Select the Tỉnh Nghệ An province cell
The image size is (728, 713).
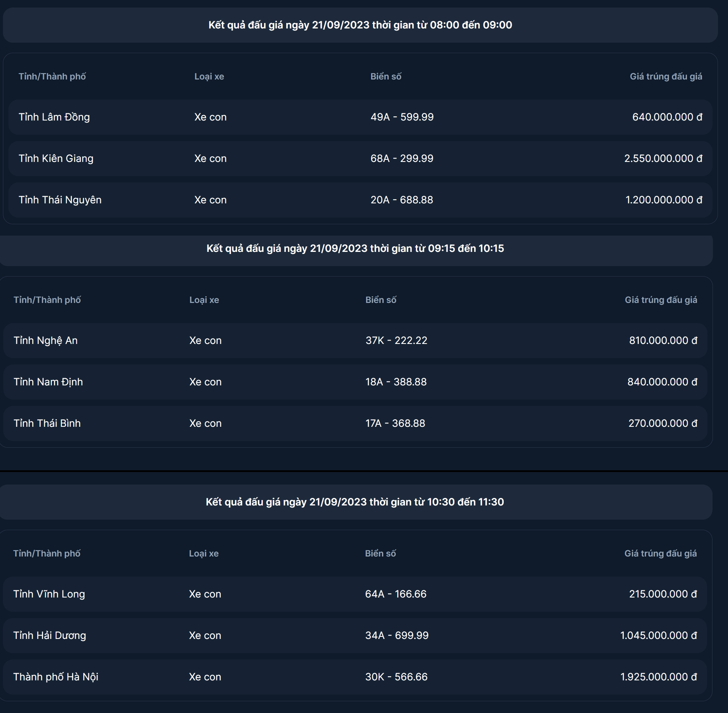46,341
